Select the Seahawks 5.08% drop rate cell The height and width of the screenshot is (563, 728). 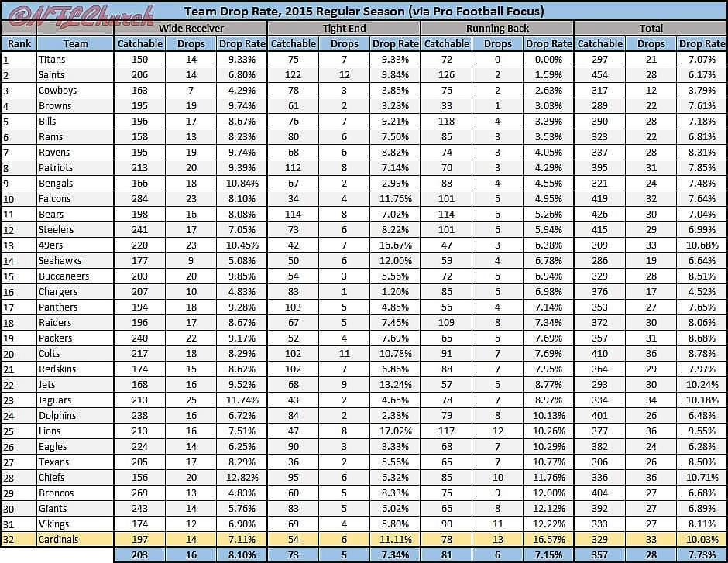point(241,261)
